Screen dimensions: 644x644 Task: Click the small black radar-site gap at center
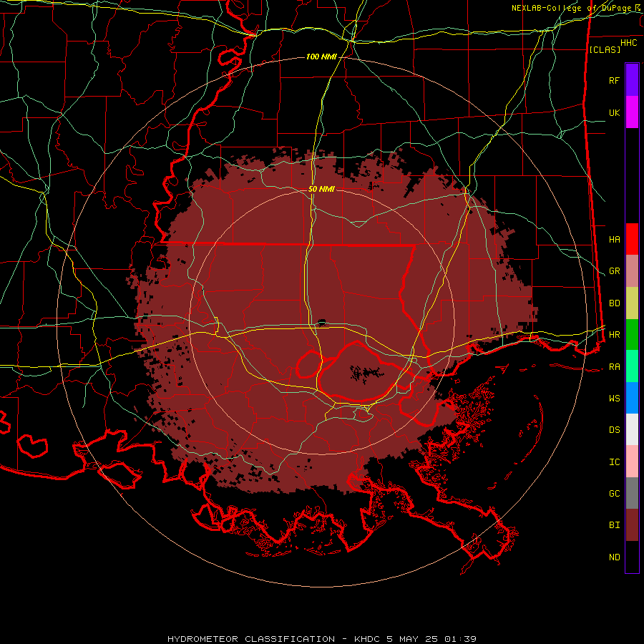(x=321, y=322)
